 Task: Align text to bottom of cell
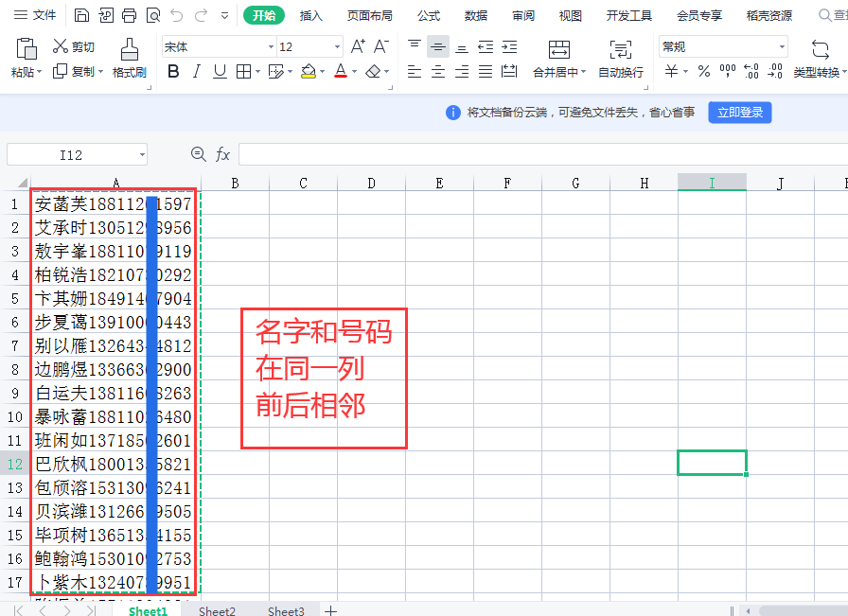(462, 47)
